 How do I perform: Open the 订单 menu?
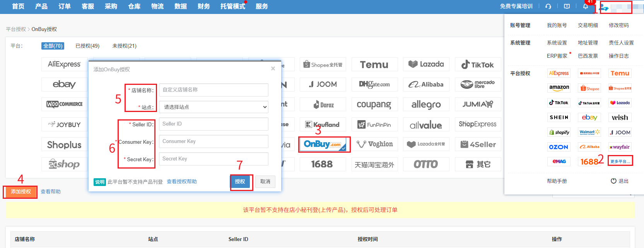(65, 6)
